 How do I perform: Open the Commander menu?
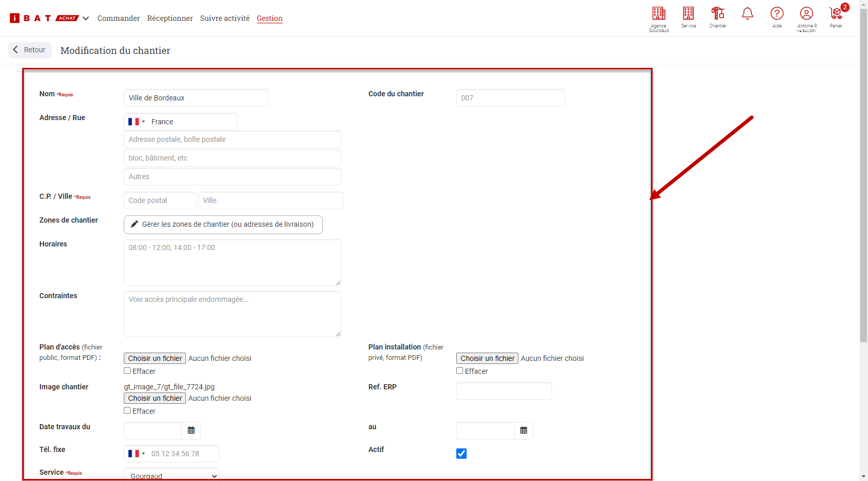119,18
